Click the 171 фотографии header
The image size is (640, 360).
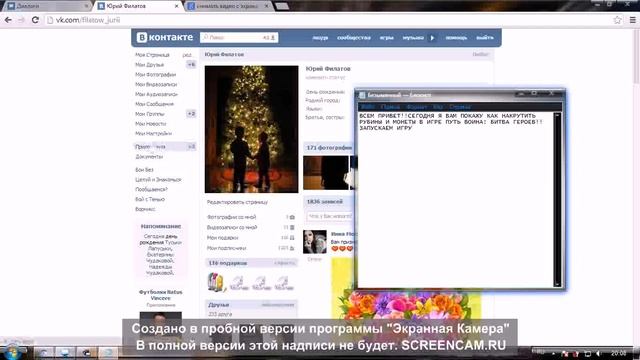[x=329, y=147]
